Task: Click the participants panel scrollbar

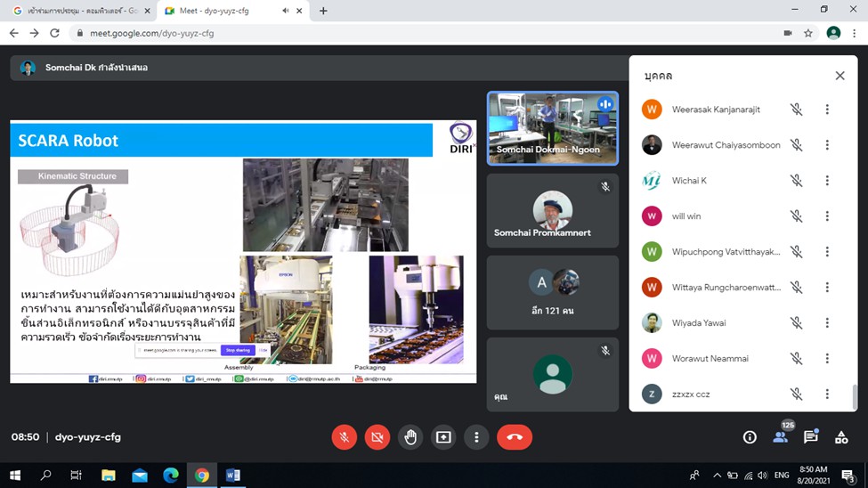Action: tap(856, 396)
